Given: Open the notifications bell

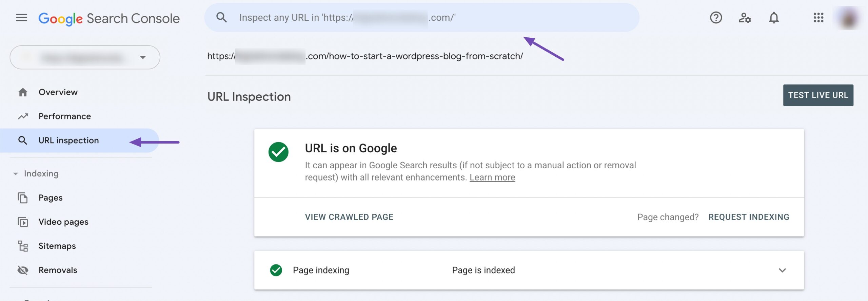Looking at the screenshot, I should [774, 18].
